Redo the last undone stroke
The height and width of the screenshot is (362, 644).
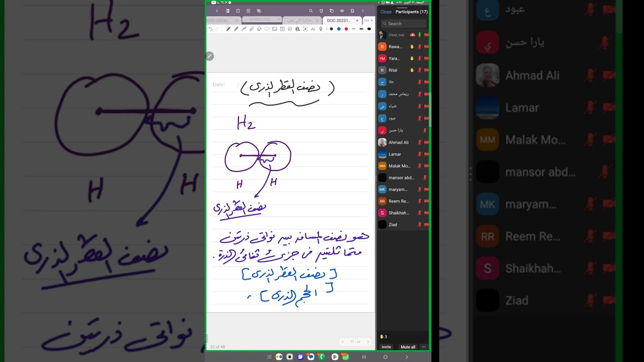(x=218, y=29)
